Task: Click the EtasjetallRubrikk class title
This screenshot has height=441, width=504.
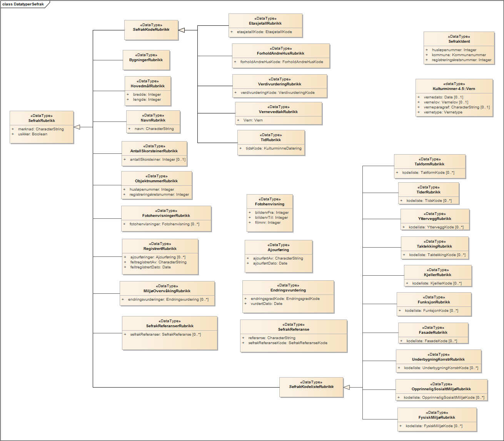Action: [265, 23]
